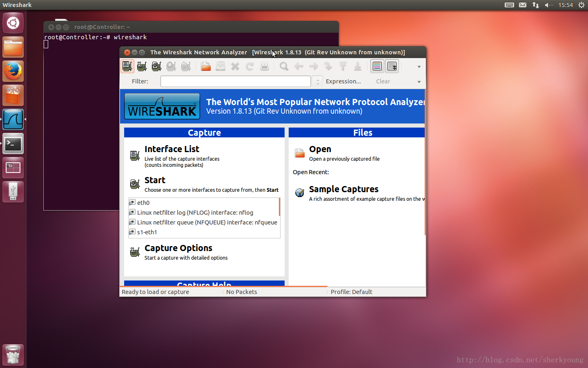Open the system gear menu
Viewport: 588px width, 368px height.
[581, 5]
